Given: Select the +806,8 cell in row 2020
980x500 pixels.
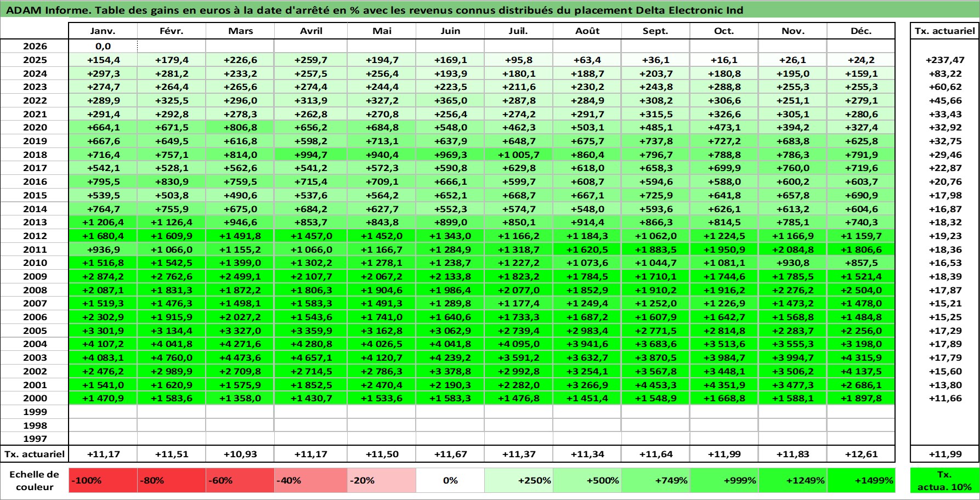Looking at the screenshot, I should (x=240, y=127).
